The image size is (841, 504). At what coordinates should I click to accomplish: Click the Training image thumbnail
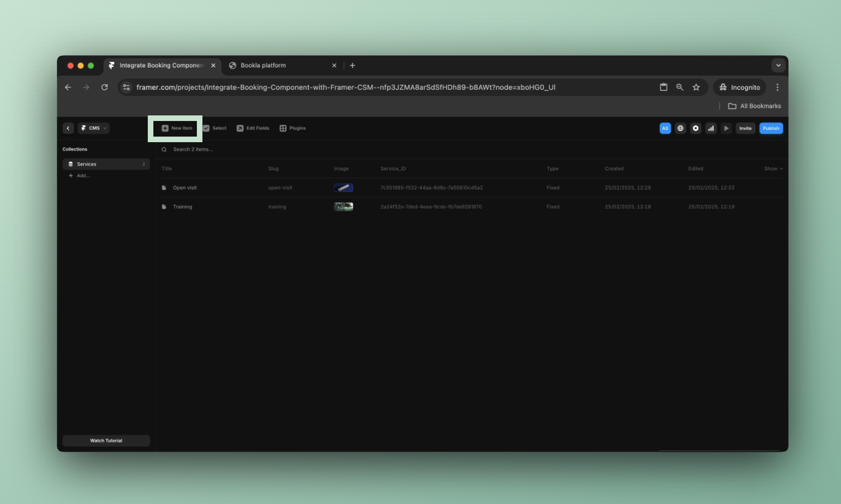pyautogui.click(x=344, y=207)
